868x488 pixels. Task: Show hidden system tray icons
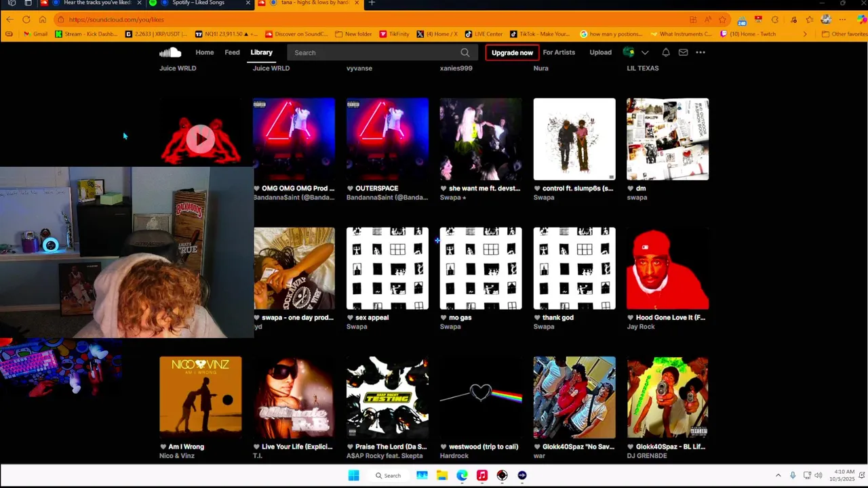click(x=778, y=475)
